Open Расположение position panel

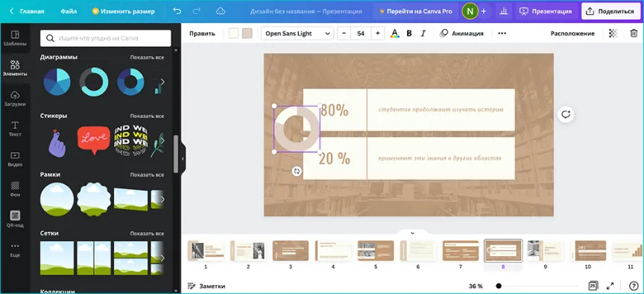(572, 34)
